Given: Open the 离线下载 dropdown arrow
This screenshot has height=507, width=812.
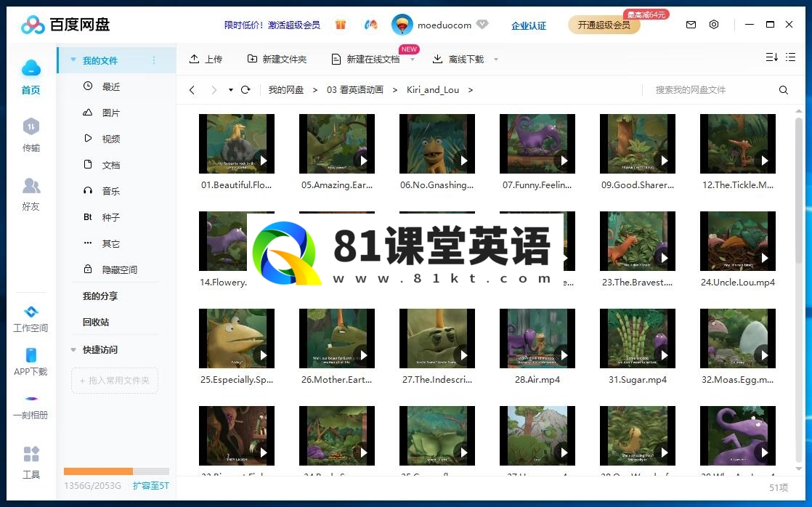Looking at the screenshot, I should click(495, 60).
